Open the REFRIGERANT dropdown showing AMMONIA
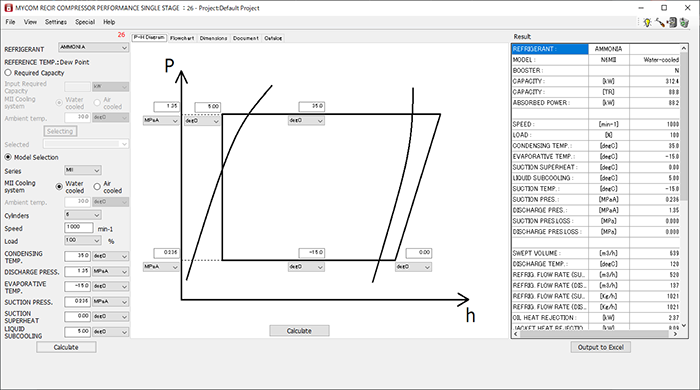The image size is (700, 390). [x=93, y=47]
